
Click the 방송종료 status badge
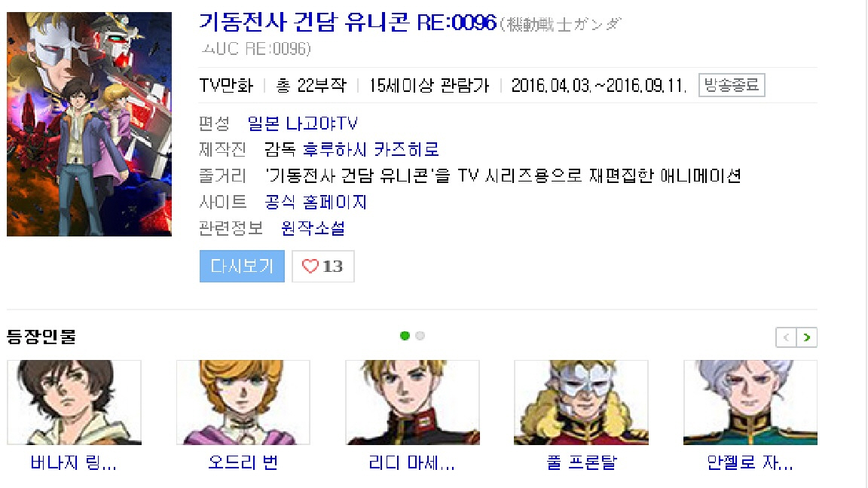[732, 85]
